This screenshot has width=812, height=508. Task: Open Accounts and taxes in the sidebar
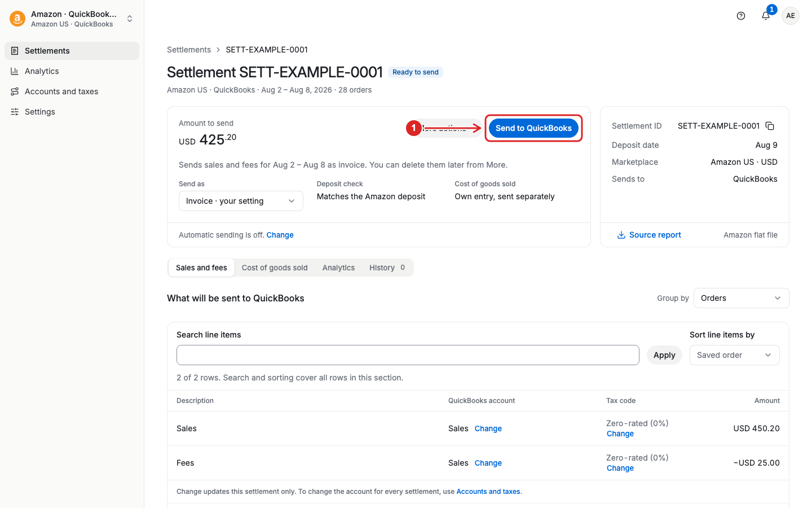click(x=72, y=91)
